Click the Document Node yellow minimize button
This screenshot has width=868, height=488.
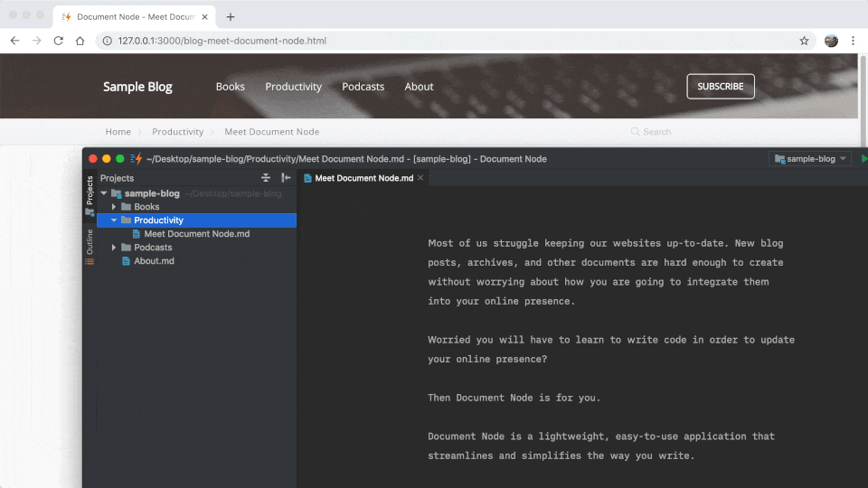click(107, 159)
